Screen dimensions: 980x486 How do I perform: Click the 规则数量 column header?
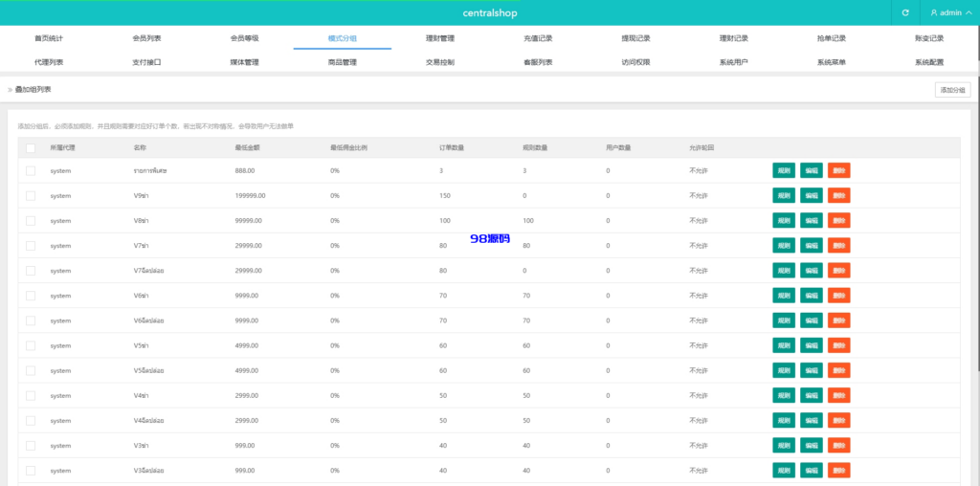click(x=535, y=148)
